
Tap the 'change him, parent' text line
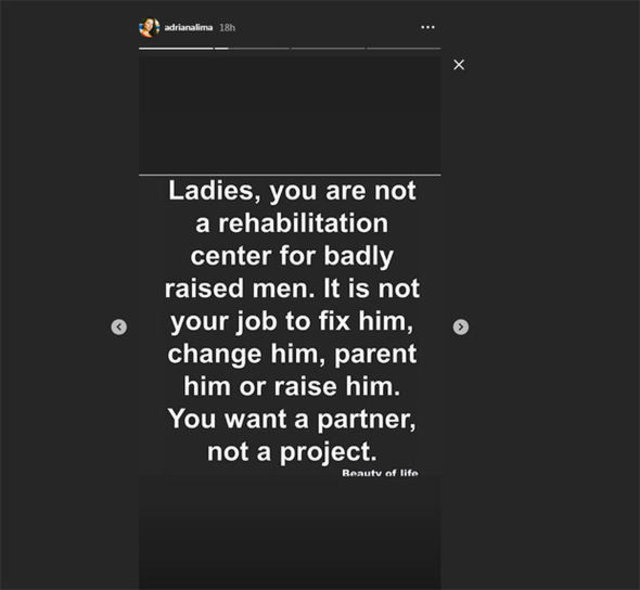[x=290, y=356]
